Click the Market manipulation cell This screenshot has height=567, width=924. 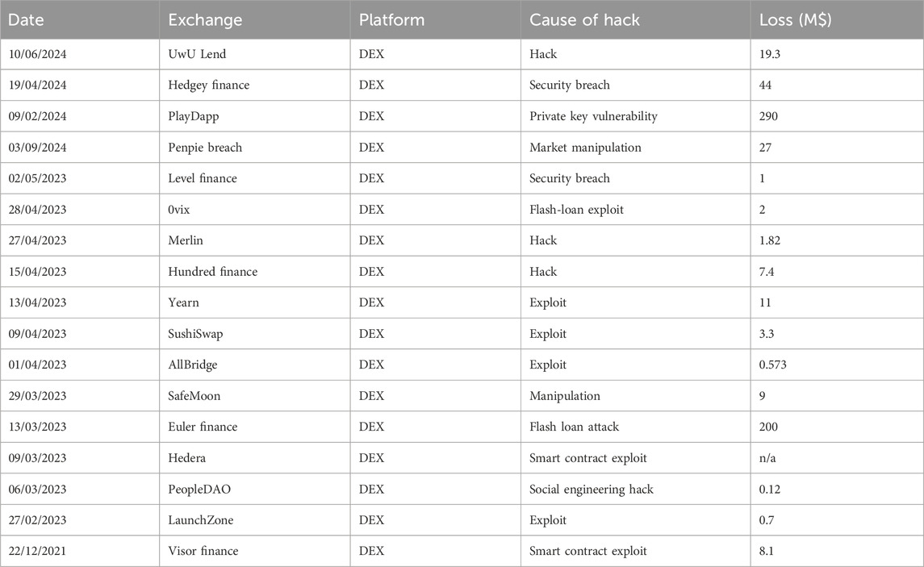[585, 148]
